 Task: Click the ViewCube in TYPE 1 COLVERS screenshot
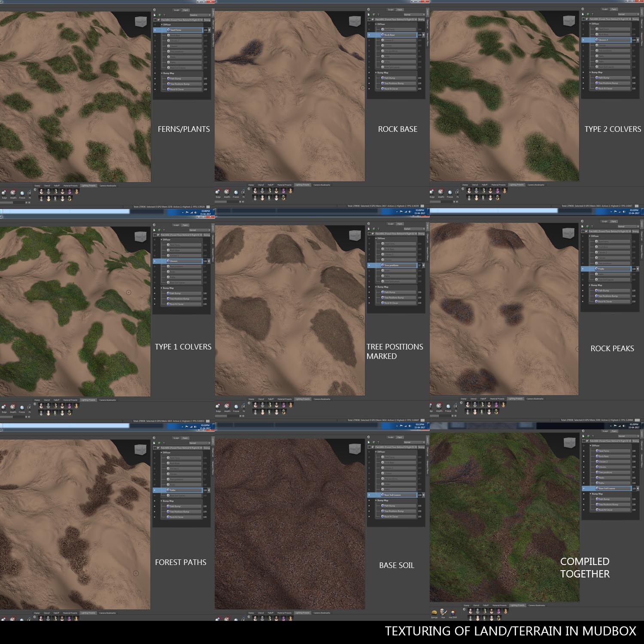[140, 237]
